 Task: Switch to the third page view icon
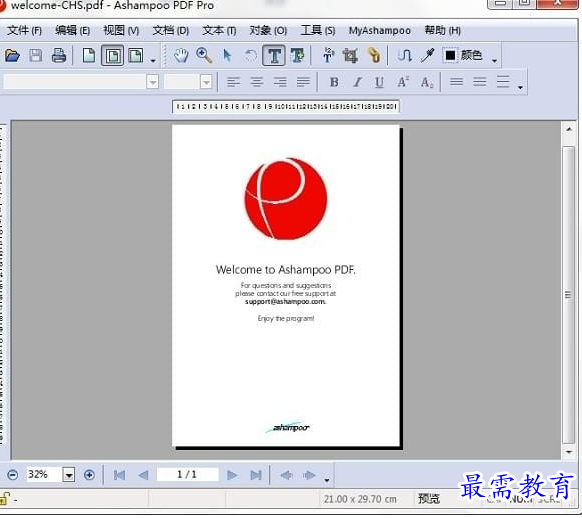pyautogui.click(x=136, y=56)
